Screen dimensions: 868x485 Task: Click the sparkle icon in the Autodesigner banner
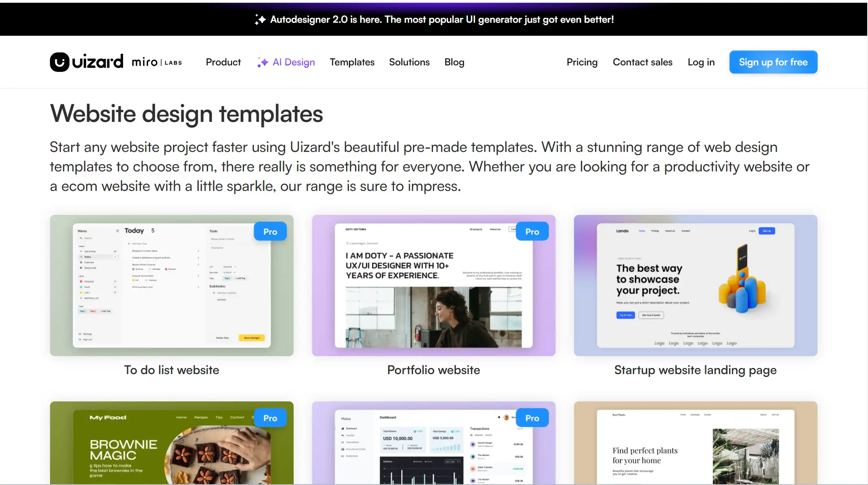[x=260, y=19]
